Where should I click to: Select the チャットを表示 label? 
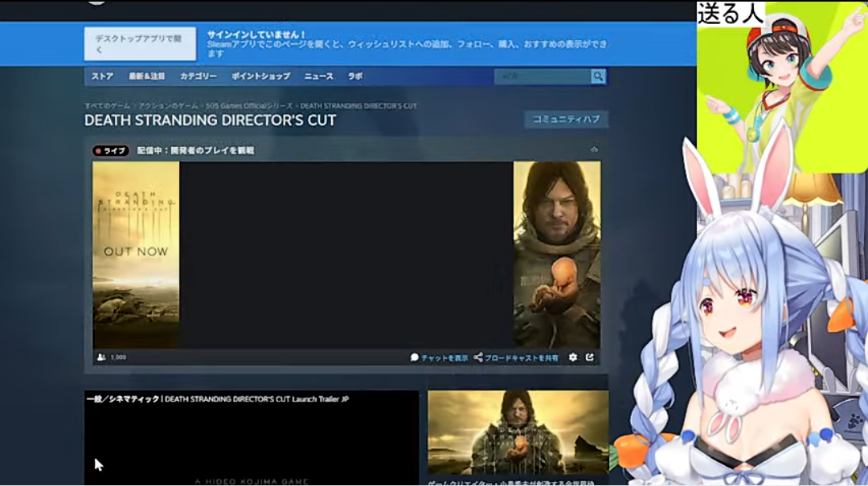pyautogui.click(x=444, y=358)
